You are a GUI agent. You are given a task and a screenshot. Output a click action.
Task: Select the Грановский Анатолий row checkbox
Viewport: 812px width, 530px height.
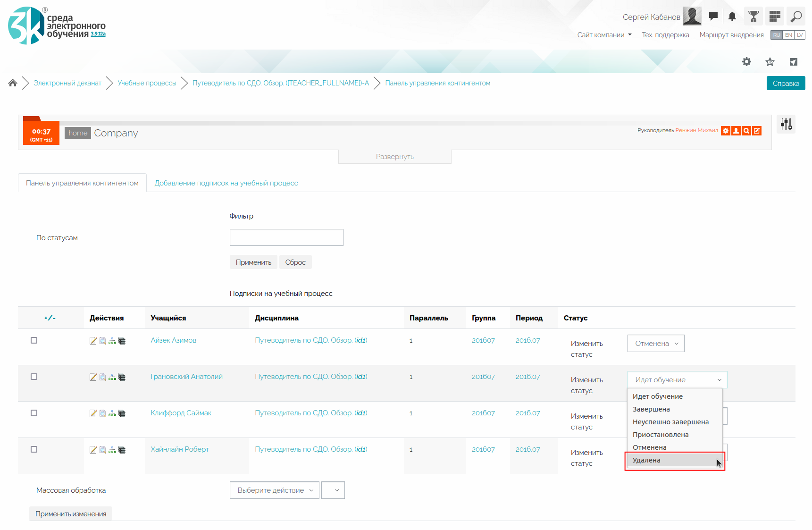tap(34, 377)
